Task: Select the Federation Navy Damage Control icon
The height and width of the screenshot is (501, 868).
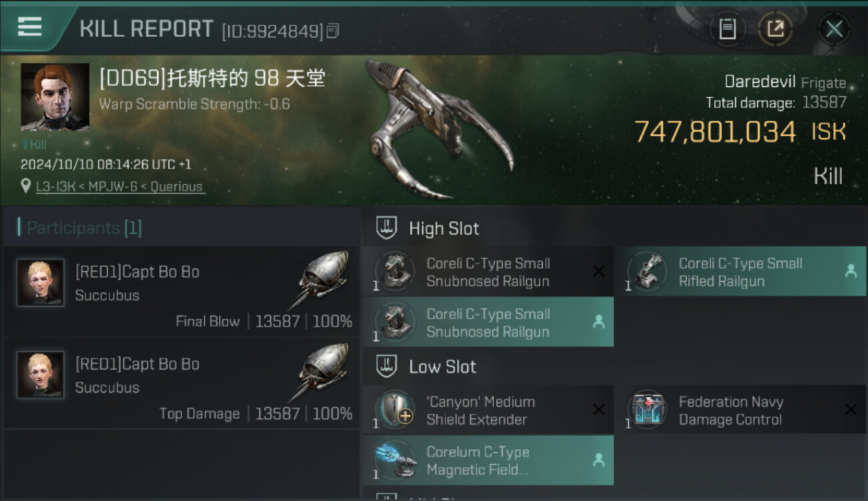Action: [646, 410]
